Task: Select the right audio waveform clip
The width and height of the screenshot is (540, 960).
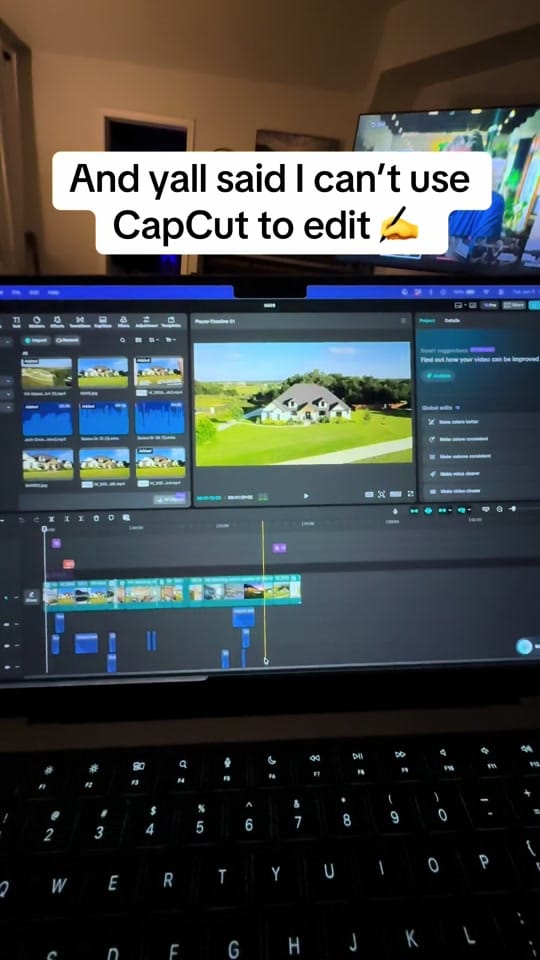Action: pyautogui.click(x=160, y=418)
